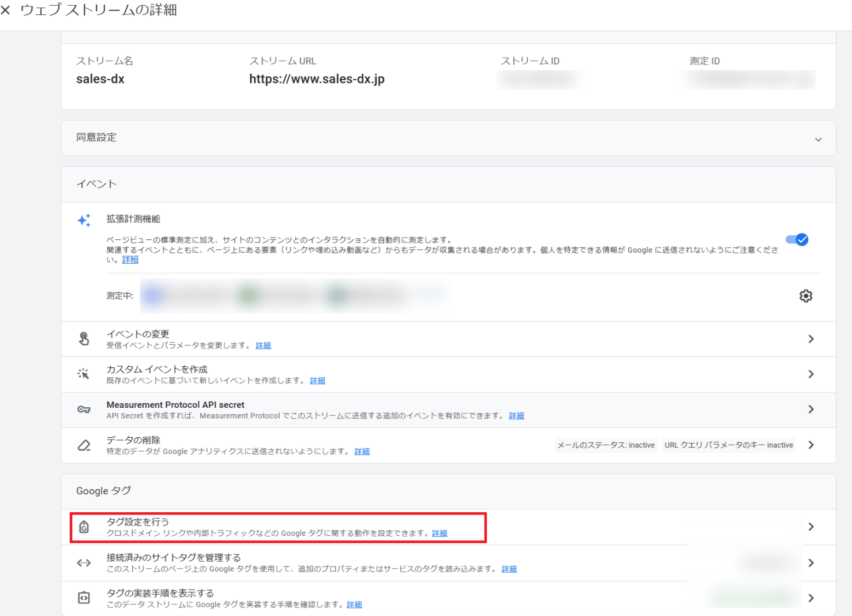This screenshot has width=852, height=616.
Task: Click the URL クエリ パラメータのキー inactive badge
Action: (x=729, y=445)
